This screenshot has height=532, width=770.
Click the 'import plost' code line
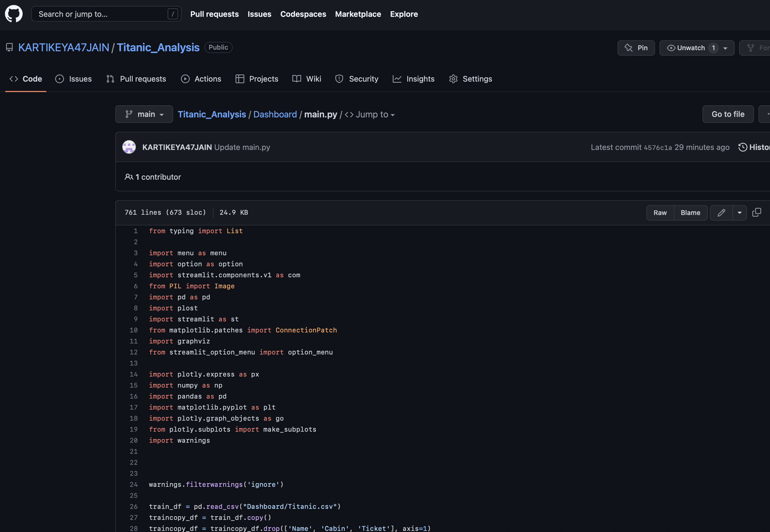pos(173,308)
